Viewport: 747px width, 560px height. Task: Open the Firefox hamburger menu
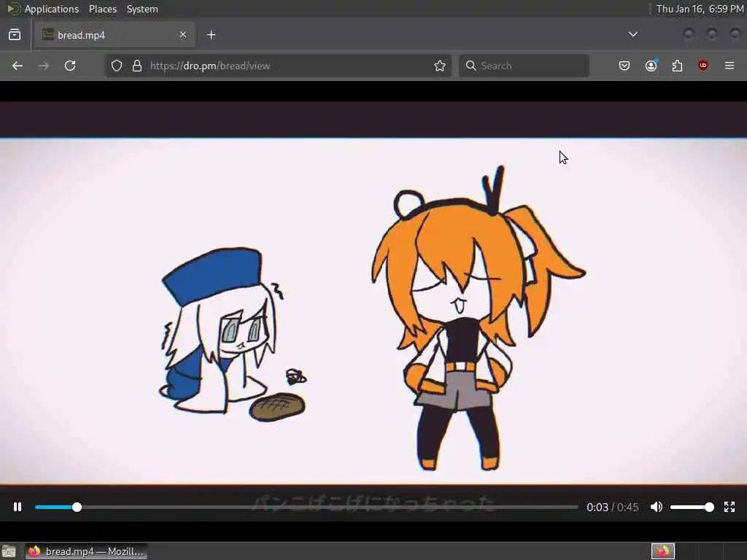729,66
